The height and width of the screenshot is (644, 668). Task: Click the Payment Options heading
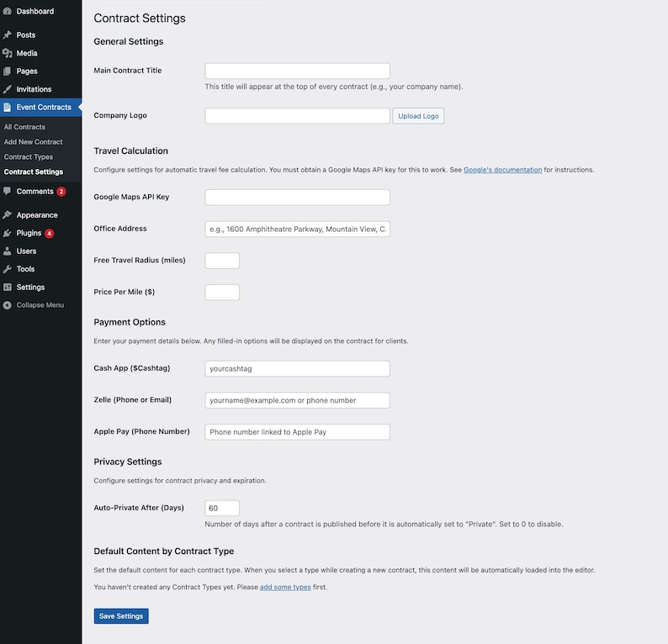[130, 322]
